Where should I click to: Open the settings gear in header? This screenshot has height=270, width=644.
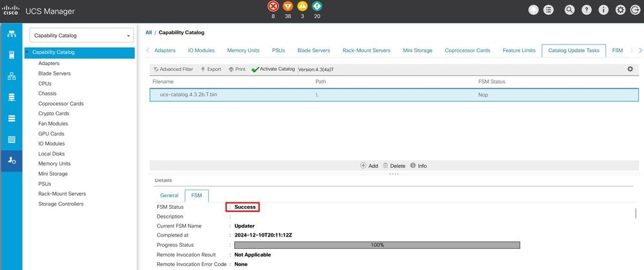620,11
